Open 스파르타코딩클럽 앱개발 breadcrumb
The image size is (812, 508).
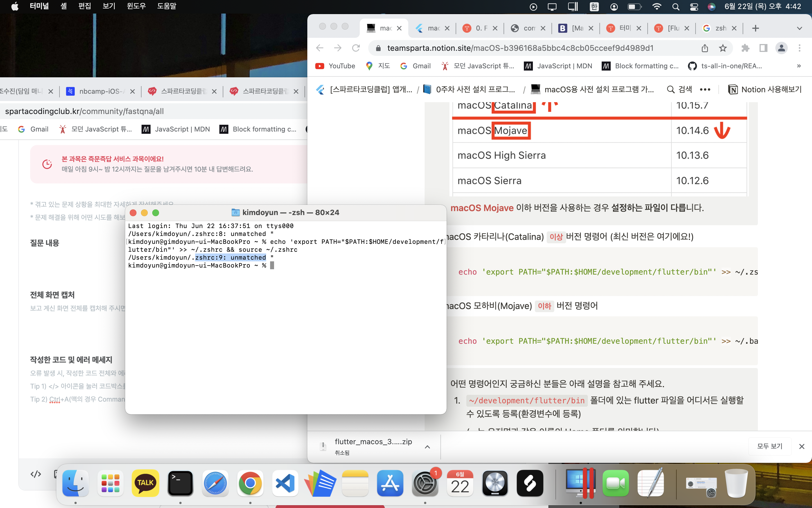point(364,89)
